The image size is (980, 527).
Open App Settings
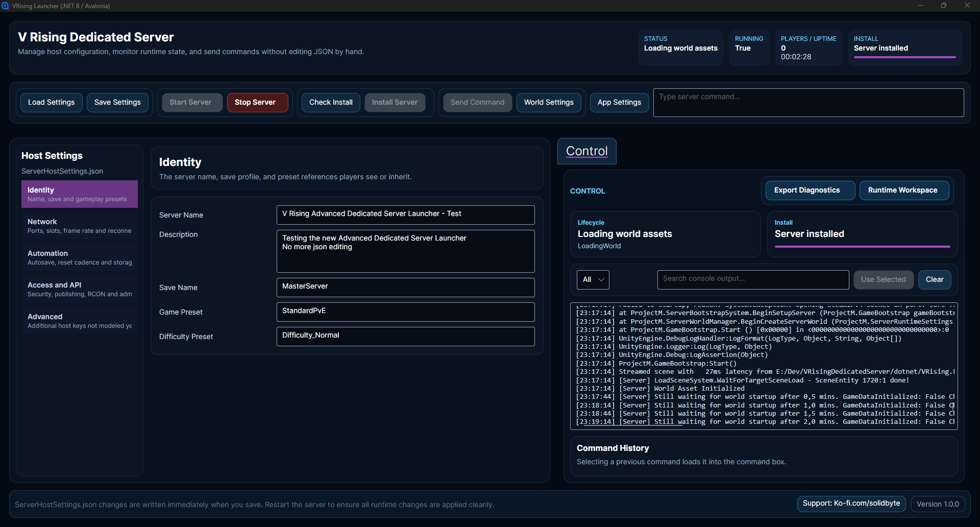tap(620, 102)
